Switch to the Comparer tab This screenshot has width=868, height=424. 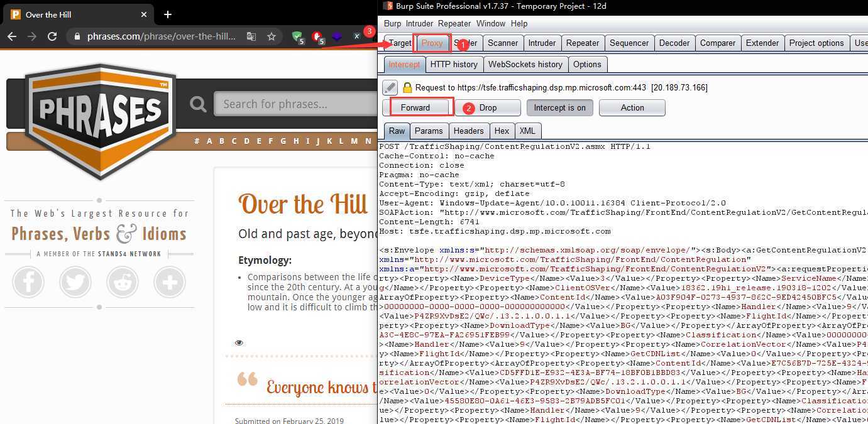(x=718, y=43)
